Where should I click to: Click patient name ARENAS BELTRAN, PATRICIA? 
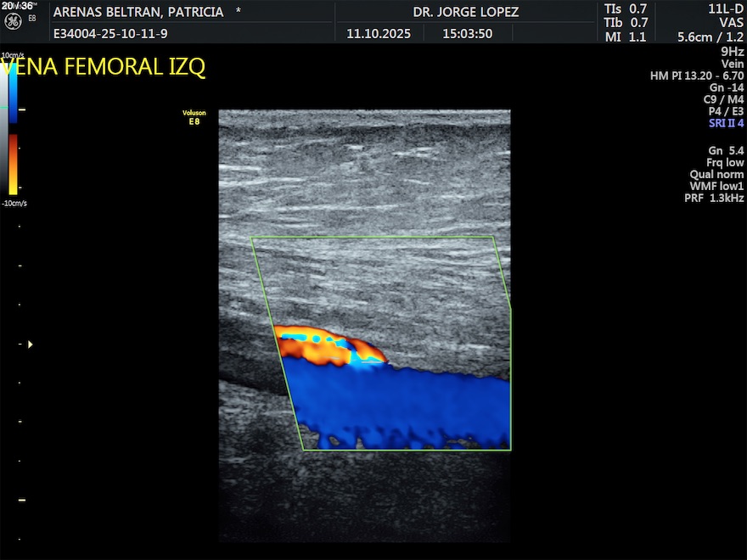point(138,12)
